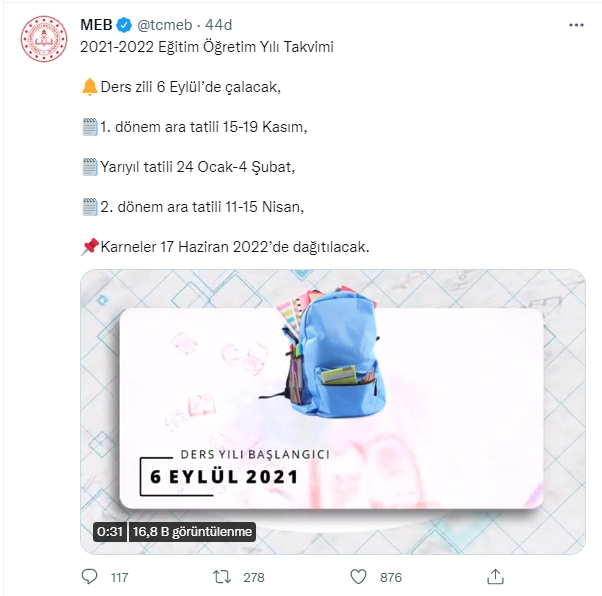This screenshot has width=602, height=596.
Task: View the 876 likes count
Action: pos(391,577)
